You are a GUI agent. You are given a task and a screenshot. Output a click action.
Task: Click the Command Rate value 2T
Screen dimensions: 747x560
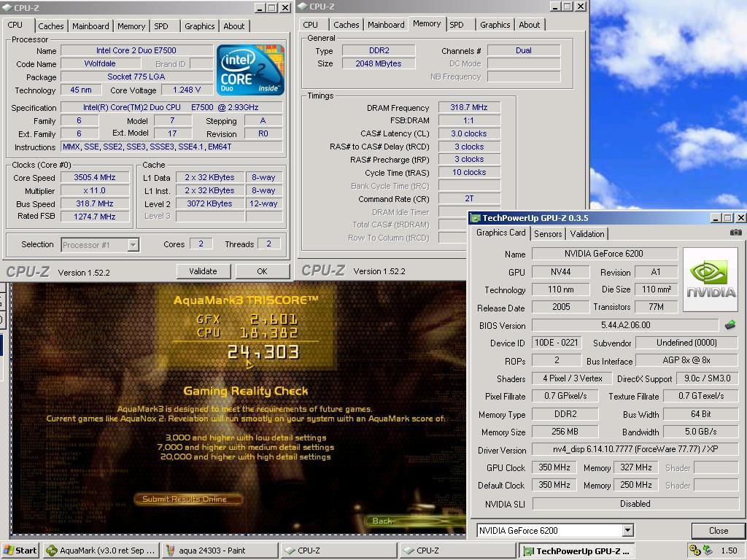tap(469, 198)
